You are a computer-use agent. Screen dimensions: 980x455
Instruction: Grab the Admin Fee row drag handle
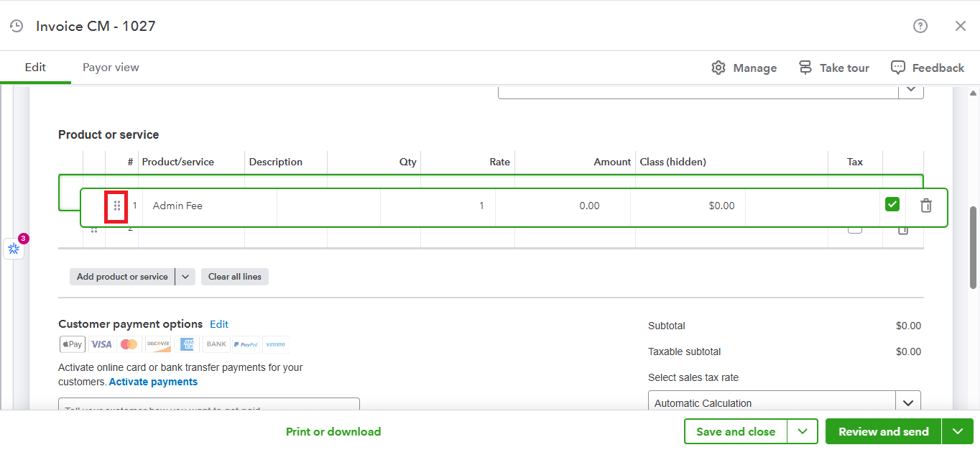coord(117,206)
